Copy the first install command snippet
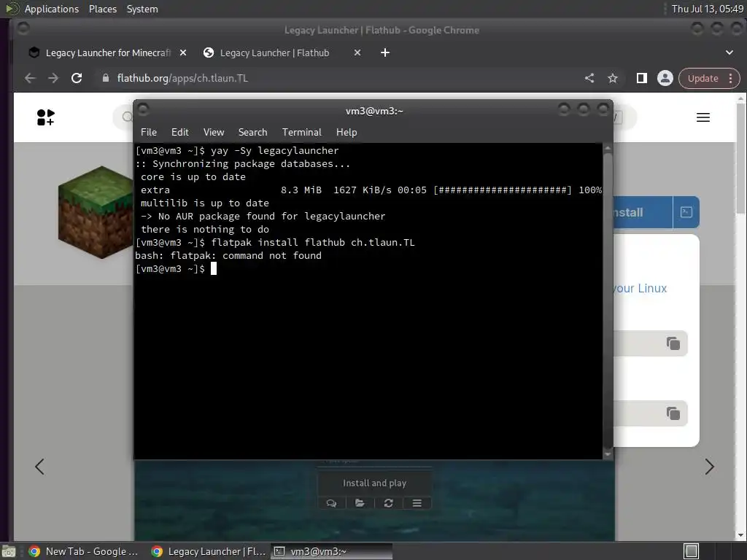This screenshot has width=747, height=560. tap(673, 343)
